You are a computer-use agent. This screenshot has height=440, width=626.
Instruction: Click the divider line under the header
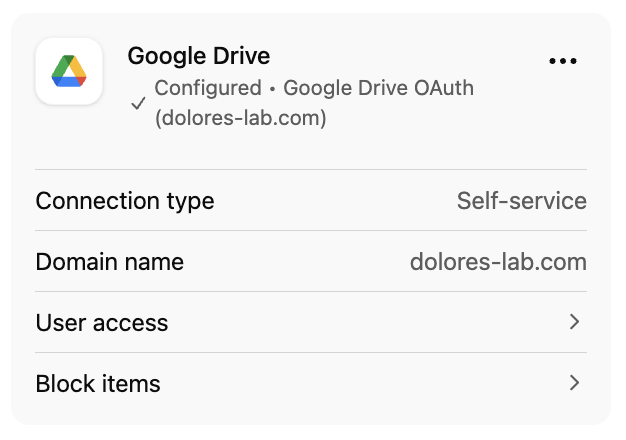pyautogui.click(x=311, y=169)
